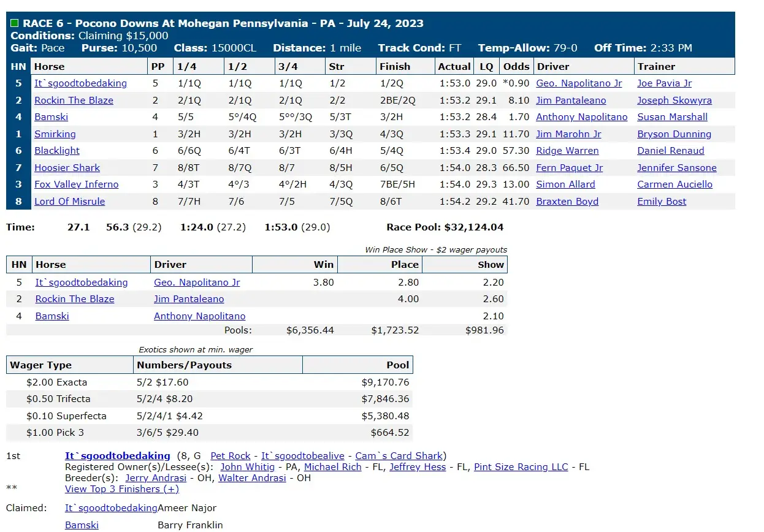Open trainer Emily Bost link

(x=662, y=202)
